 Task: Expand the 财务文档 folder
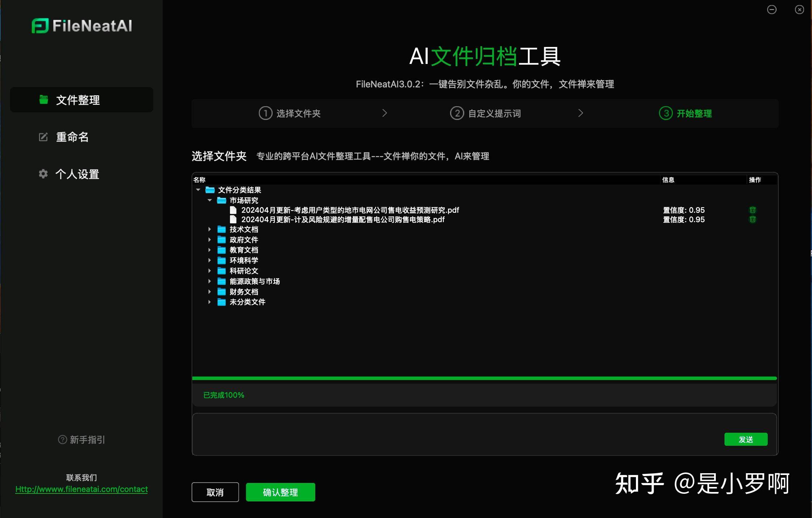pyautogui.click(x=209, y=292)
